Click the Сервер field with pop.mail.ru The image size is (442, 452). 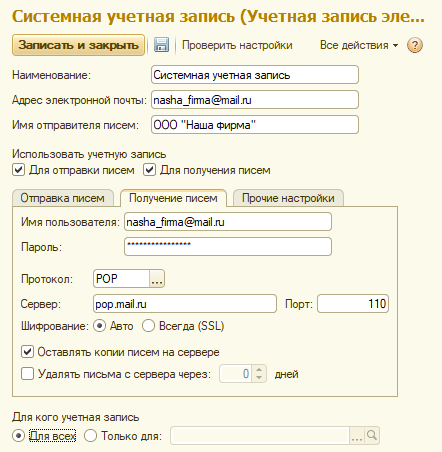[185, 303]
